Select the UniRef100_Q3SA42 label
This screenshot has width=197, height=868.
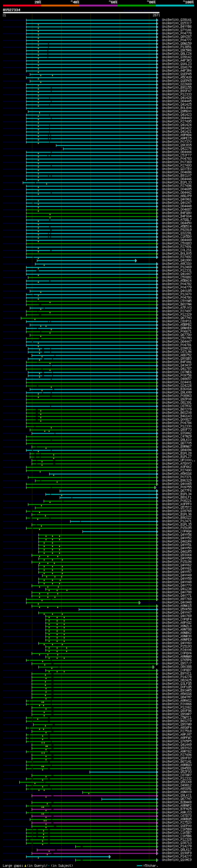tap(177, 433)
